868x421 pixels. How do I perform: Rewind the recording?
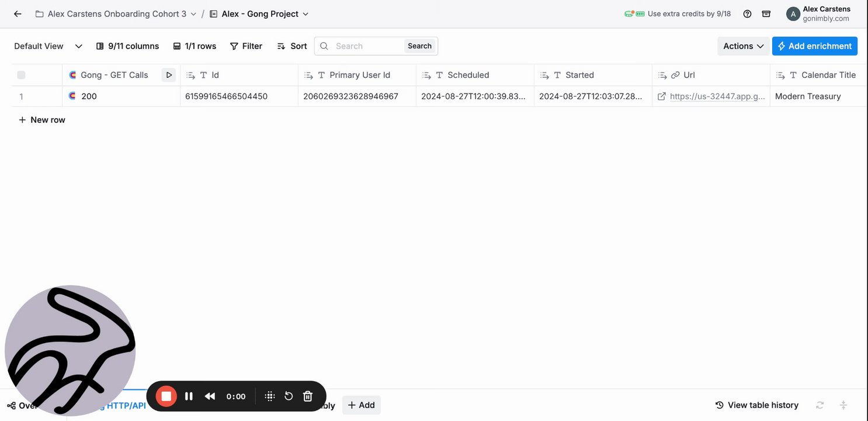tap(210, 396)
